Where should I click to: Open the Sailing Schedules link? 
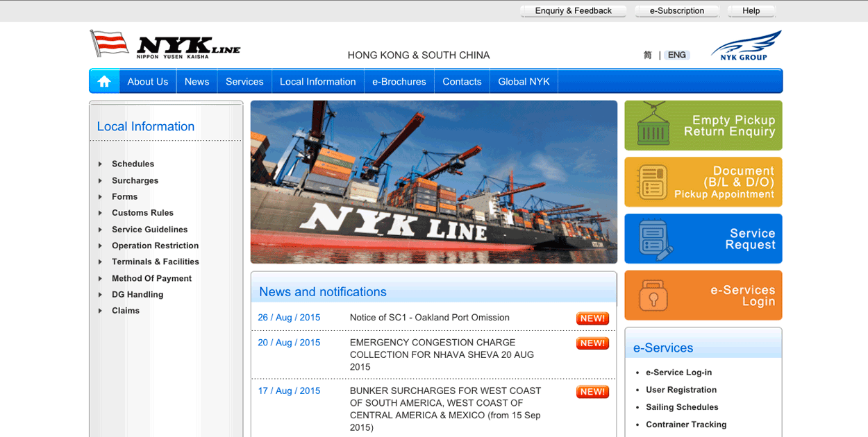(x=682, y=407)
